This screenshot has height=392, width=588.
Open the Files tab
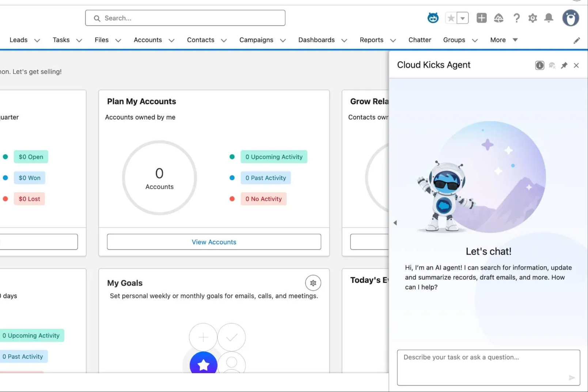tap(102, 40)
